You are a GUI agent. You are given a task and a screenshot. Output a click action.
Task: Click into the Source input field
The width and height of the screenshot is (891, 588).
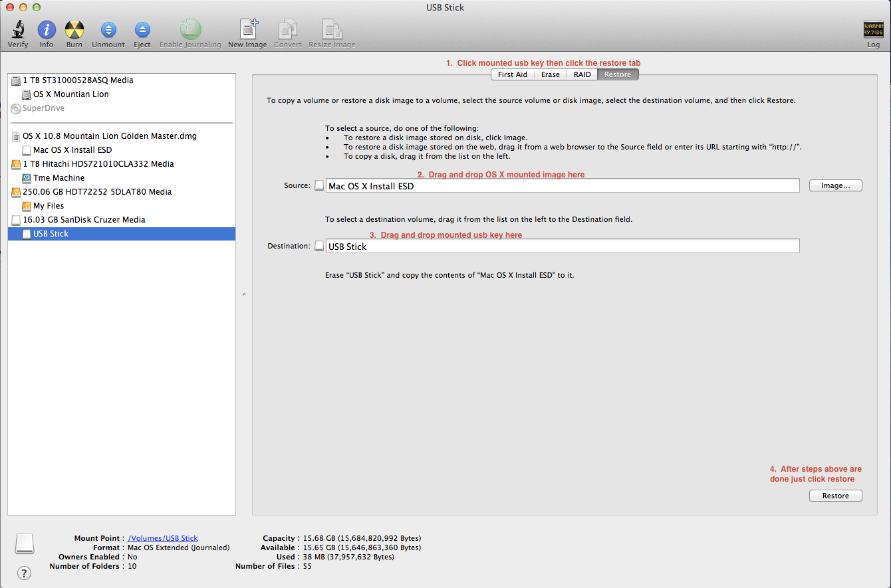[563, 186]
